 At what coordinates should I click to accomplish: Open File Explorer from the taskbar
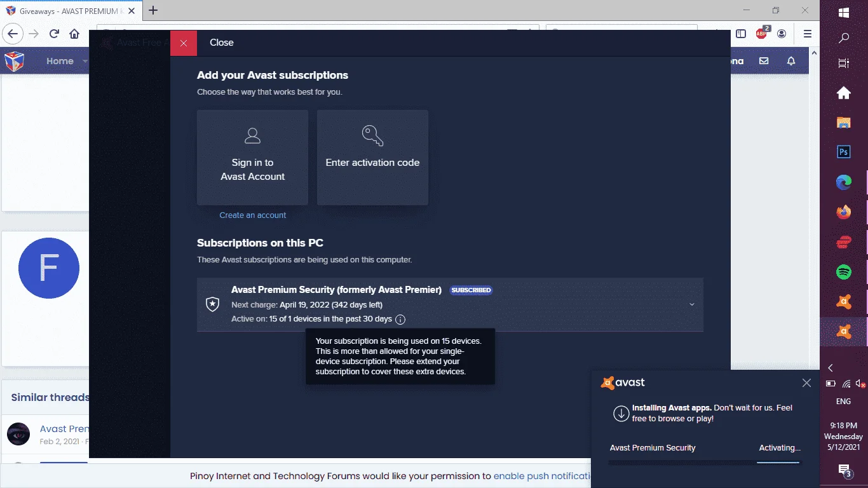pyautogui.click(x=844, y=123)
